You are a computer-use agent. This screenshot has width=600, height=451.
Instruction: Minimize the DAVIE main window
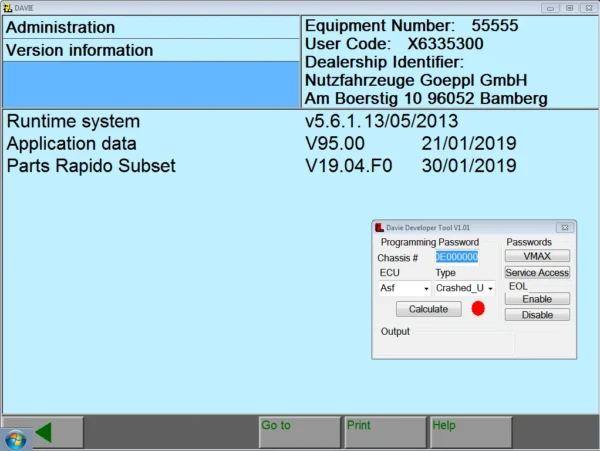click(x=550, y=8)
